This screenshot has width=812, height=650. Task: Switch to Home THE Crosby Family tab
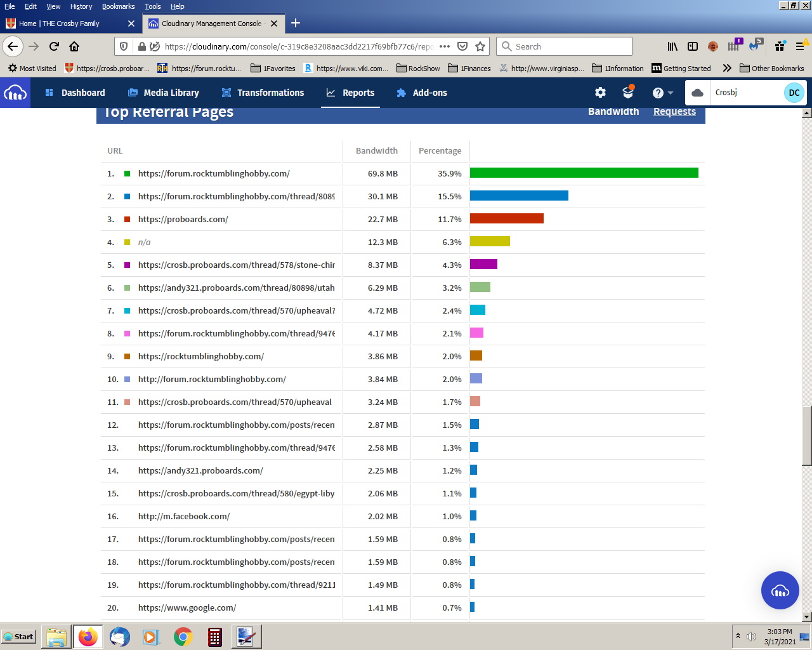coord(70,23)
